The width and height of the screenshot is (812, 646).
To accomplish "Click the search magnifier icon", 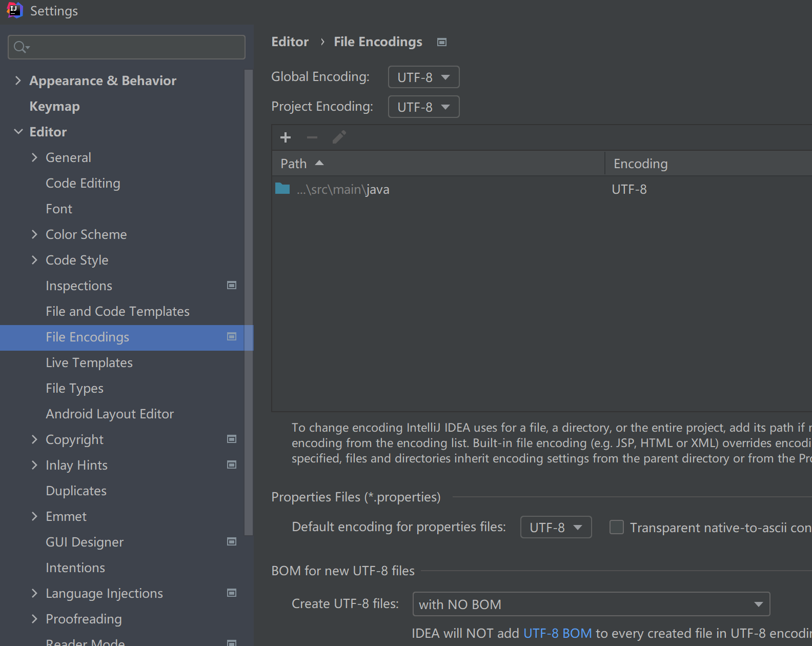I will pos(21,47).
